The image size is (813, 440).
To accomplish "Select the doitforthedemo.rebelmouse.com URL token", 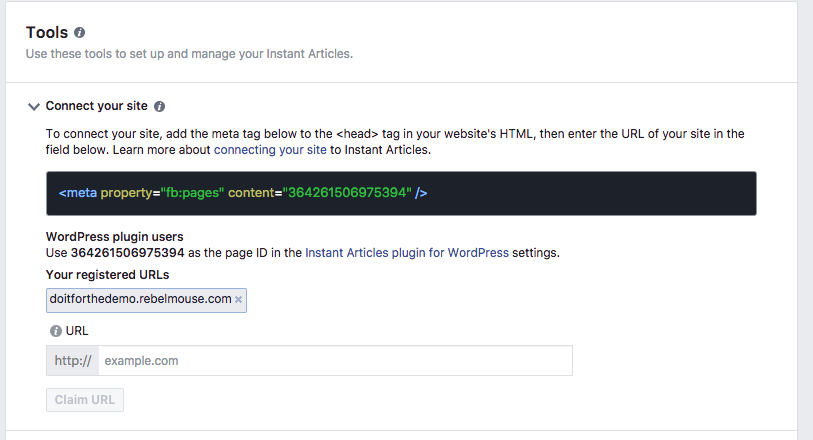I will [141, 299].
